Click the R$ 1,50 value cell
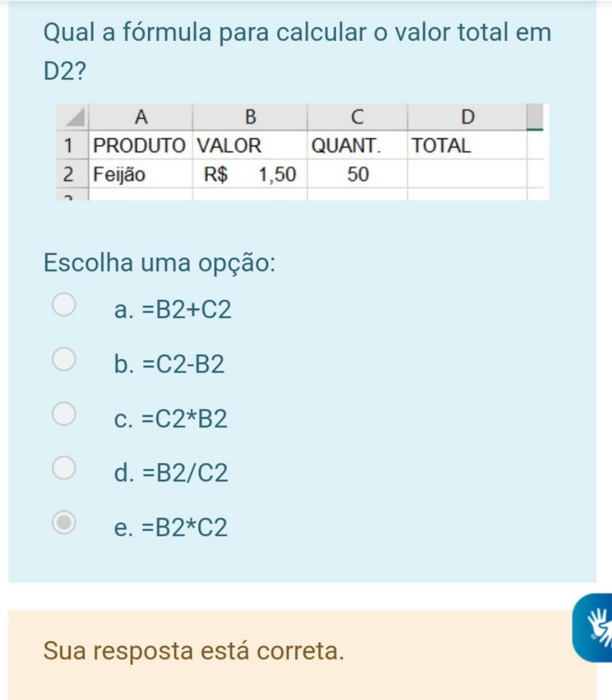The image size is (612, 700). (250, 174)
